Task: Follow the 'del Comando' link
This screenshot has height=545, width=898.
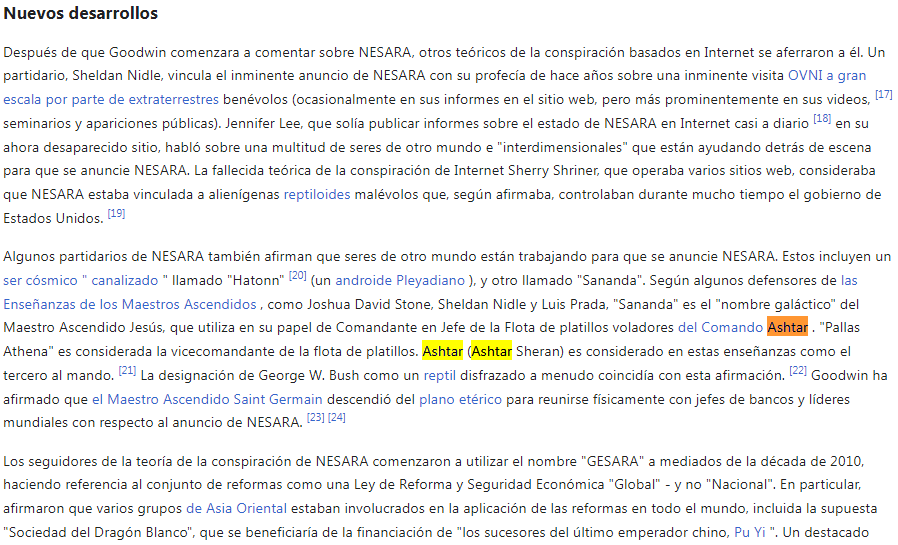Action: [720, 327]
